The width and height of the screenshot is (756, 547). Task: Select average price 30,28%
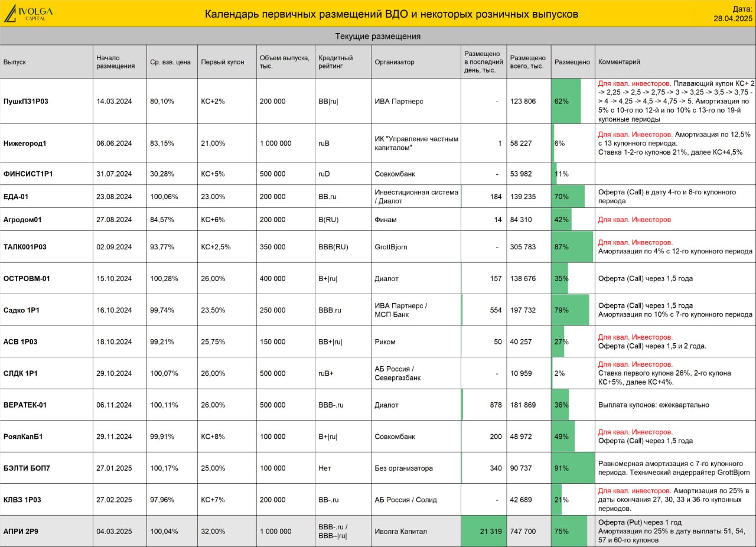click(162, 174)
